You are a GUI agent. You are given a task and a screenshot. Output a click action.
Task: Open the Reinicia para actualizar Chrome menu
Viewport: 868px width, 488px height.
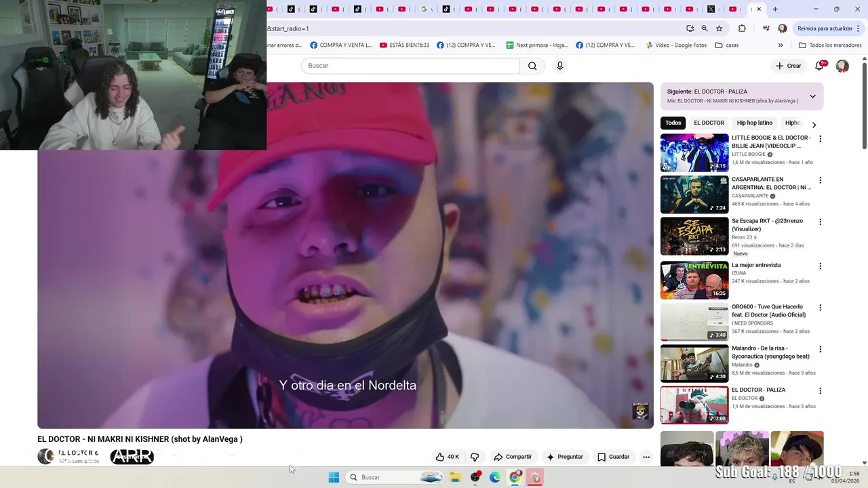[829, 28]
